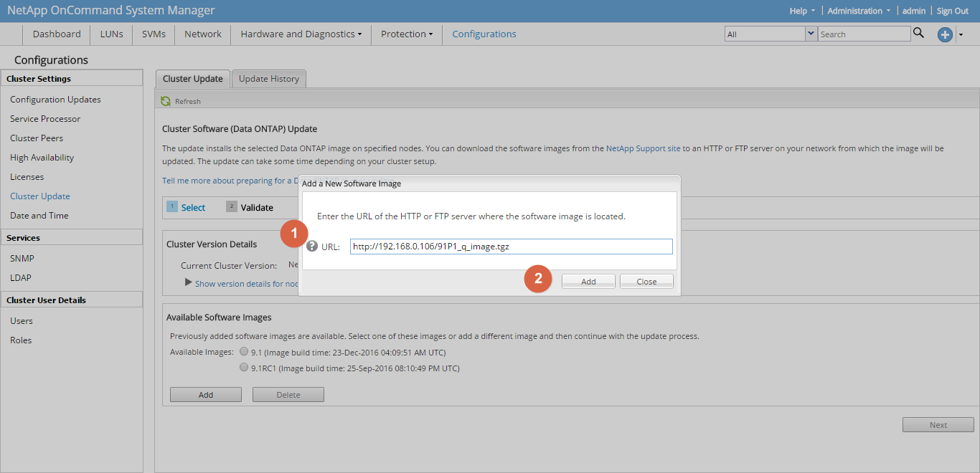Go to the Network tab

[203, 34]
